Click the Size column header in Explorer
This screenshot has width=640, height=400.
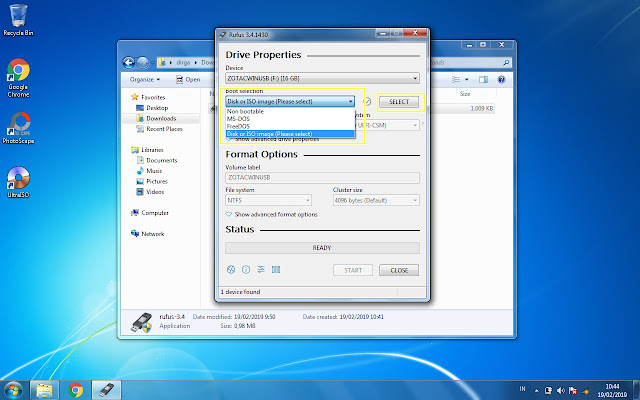click(465, 94)
